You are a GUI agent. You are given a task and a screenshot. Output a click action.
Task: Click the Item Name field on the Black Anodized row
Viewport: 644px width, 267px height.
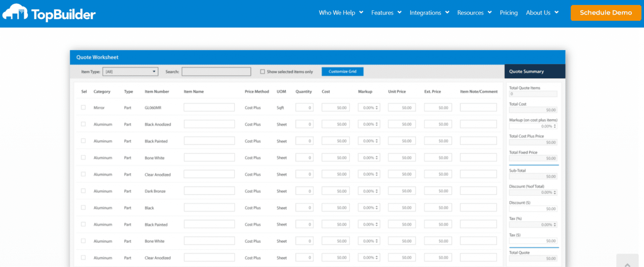(x=209, y=124)
